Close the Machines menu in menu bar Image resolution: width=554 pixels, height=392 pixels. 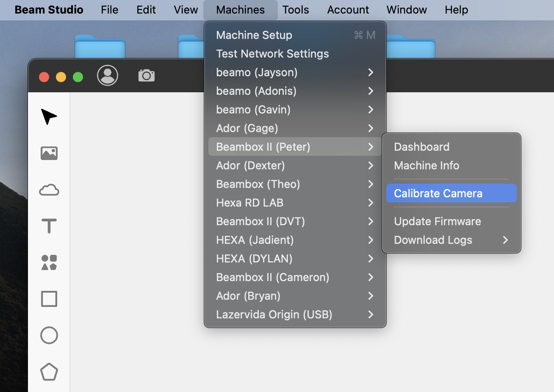241,10
